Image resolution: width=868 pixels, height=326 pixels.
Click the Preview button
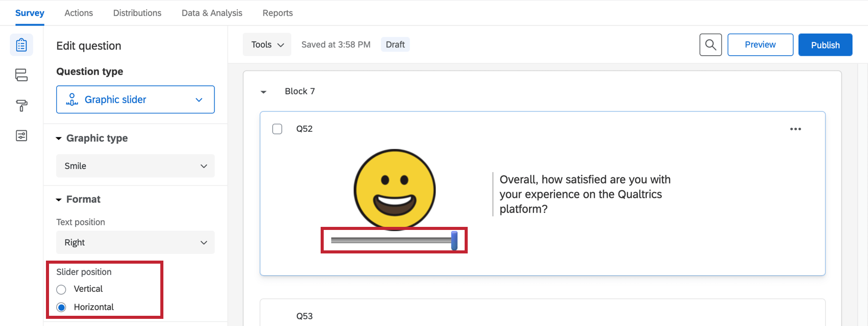[x=760, y=45]
